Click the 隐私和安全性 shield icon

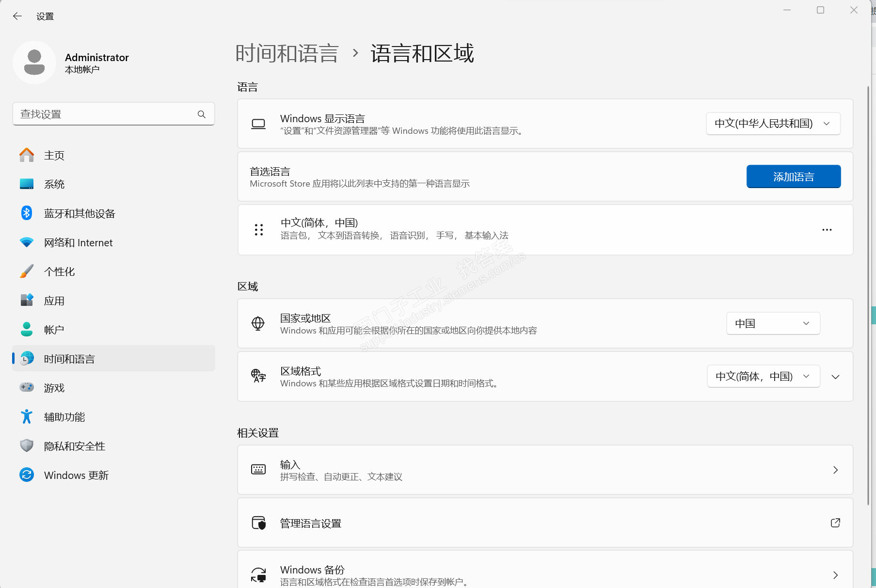point(27,446)
